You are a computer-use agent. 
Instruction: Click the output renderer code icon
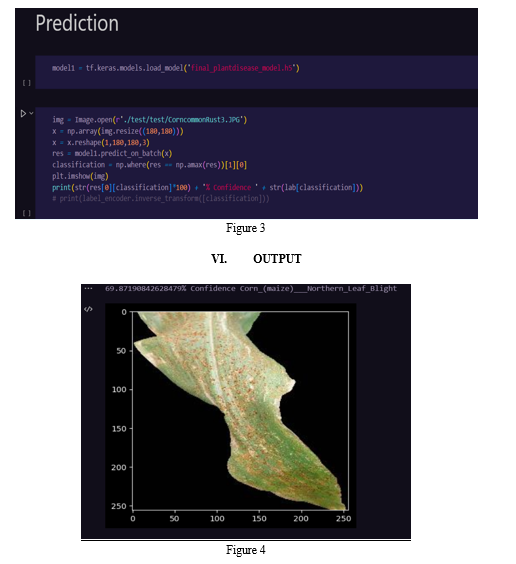click(x=88, y=309)
